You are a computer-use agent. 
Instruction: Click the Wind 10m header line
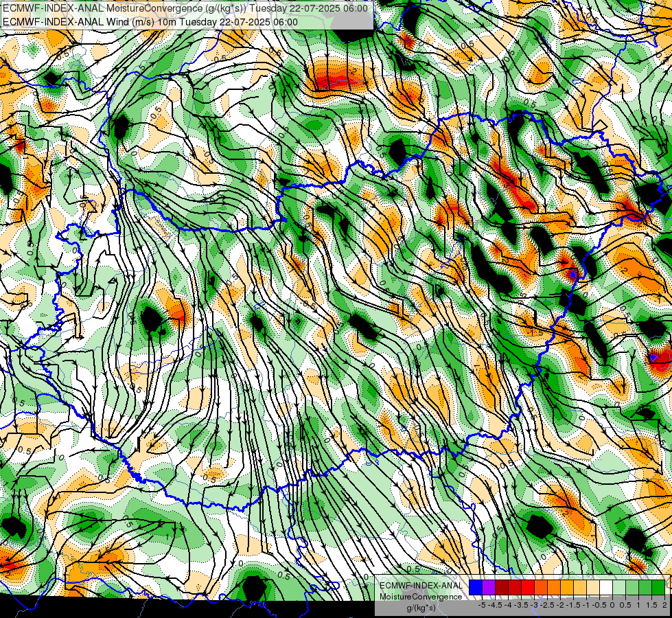click(x=150, y=22)
